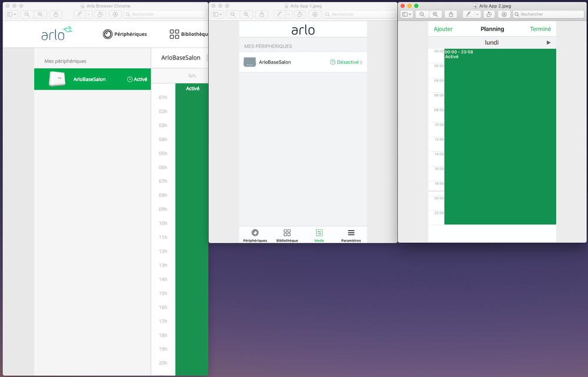The width and height of the screenshot is (588, 377).
Task: Tap Ajouter in the Planning screen
Action: [x=443, y=29]
